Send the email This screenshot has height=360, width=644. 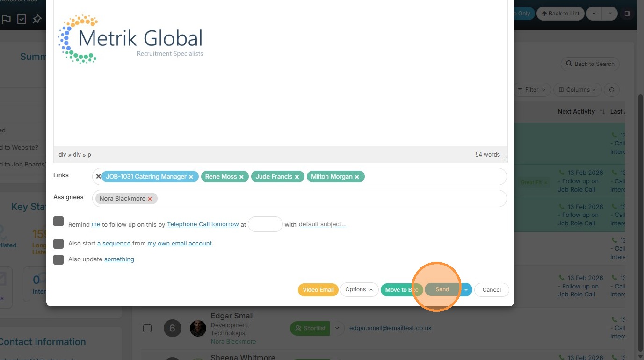pyautogui.click(x=442, y=290)
